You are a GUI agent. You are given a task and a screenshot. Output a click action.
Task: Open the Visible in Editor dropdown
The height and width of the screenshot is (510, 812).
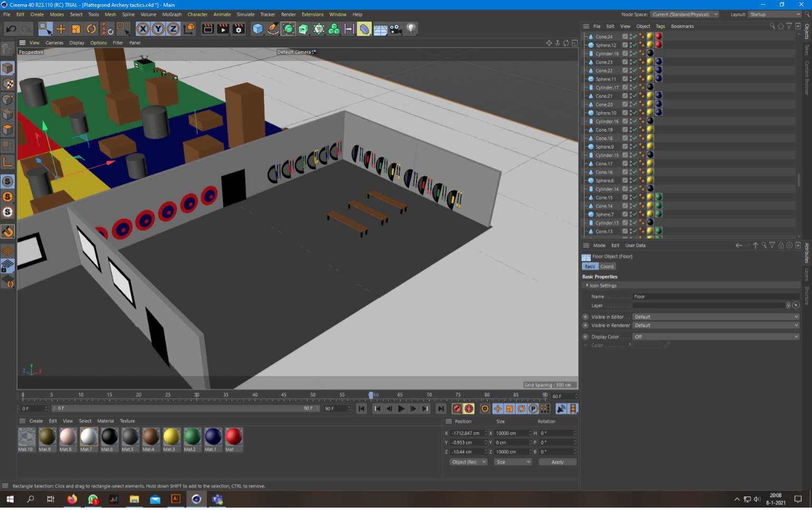pyautogui.click(x=716, y=317)
